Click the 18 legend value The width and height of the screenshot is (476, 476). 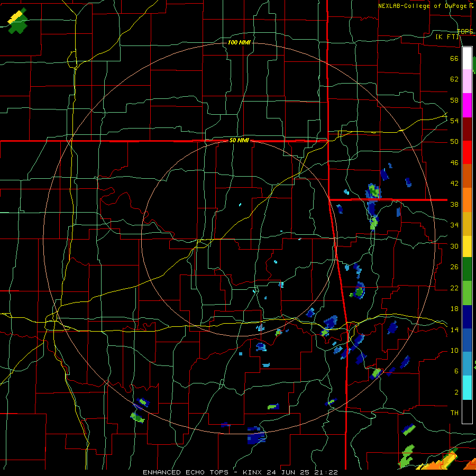tap(454, 309)
